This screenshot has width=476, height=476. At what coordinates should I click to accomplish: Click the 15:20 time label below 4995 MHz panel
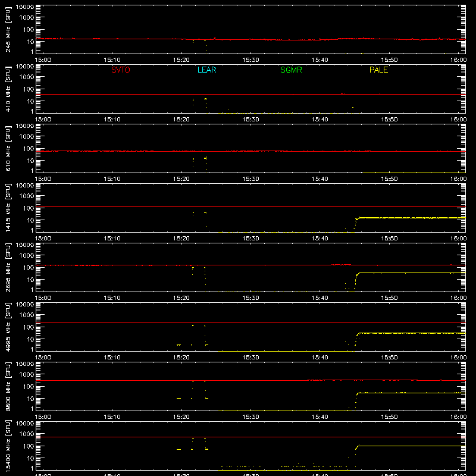pos(181,358)
